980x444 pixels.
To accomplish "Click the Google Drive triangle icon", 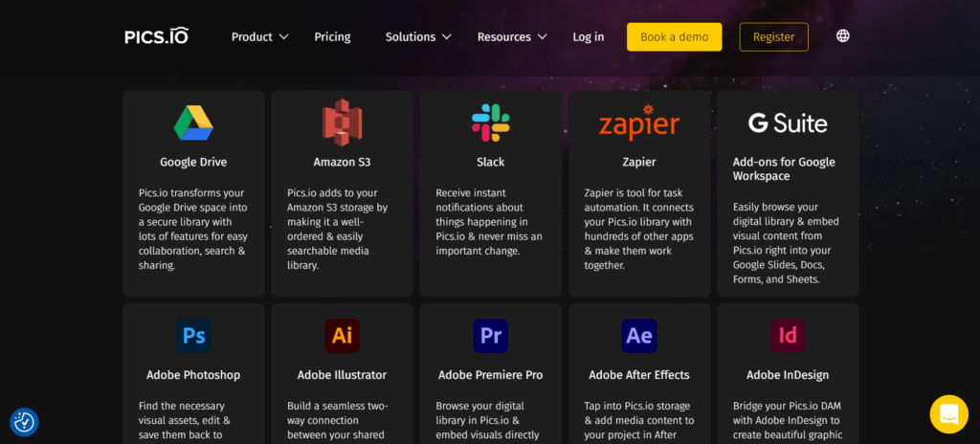I will point(193,122).
